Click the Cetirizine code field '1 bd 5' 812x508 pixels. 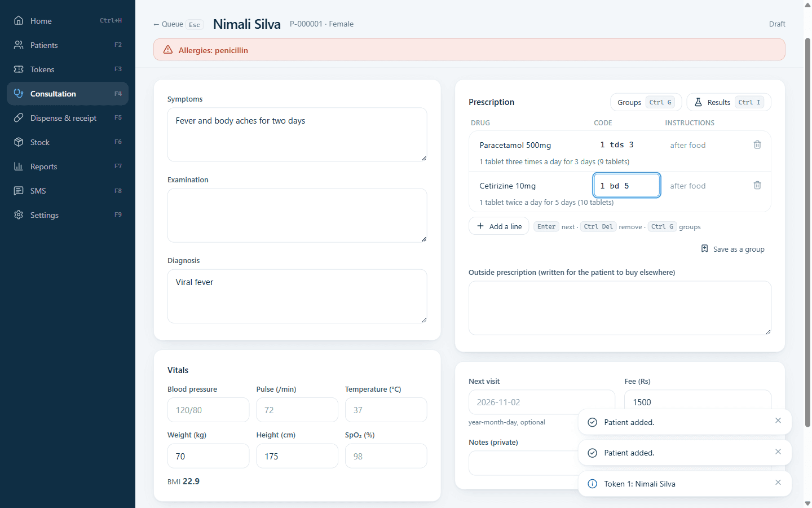[626, 185]
